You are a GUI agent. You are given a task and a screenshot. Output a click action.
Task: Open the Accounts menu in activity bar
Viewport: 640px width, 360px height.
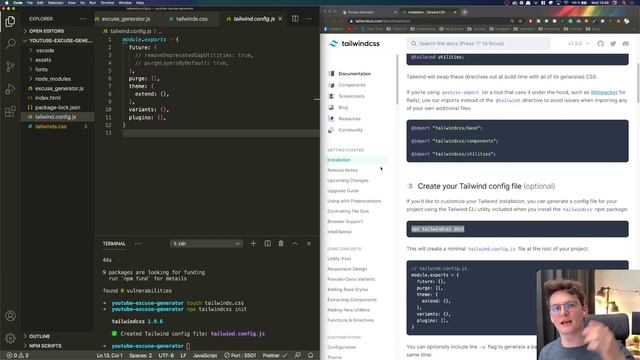(x=10, y=316)
